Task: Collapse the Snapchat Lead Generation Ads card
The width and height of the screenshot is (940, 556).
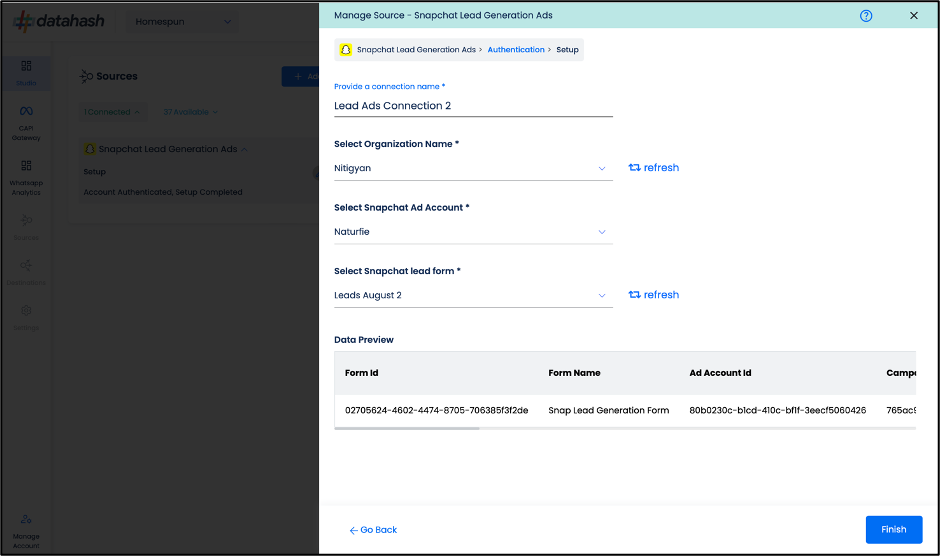Action: (244, 149)
